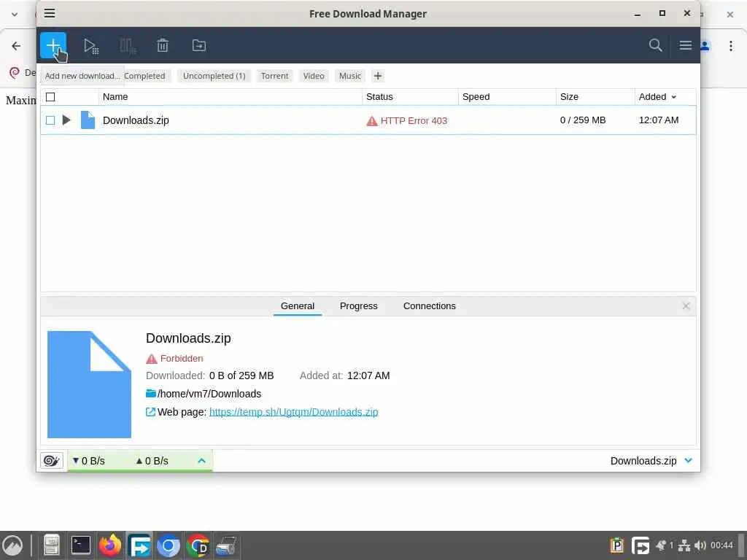Click the upload speed 0 B/s indicator
Viewport: 747px width, 560px height.
point(152,461)
